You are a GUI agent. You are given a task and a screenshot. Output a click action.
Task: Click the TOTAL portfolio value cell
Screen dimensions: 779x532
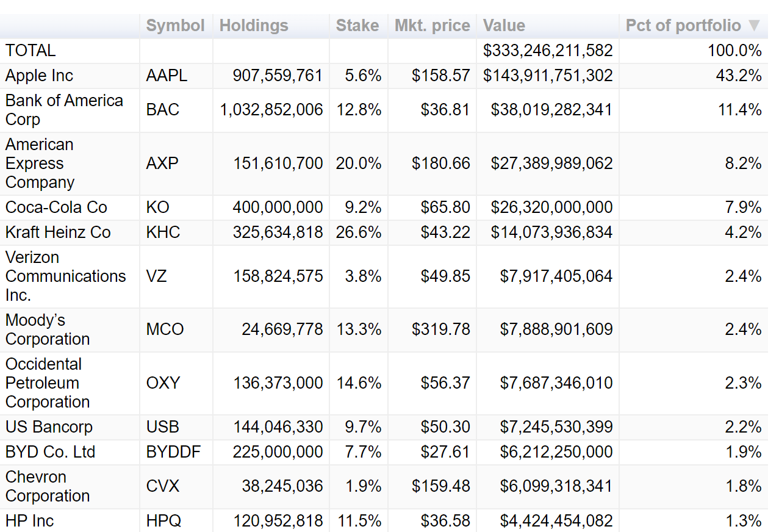[x=547, y=51]
